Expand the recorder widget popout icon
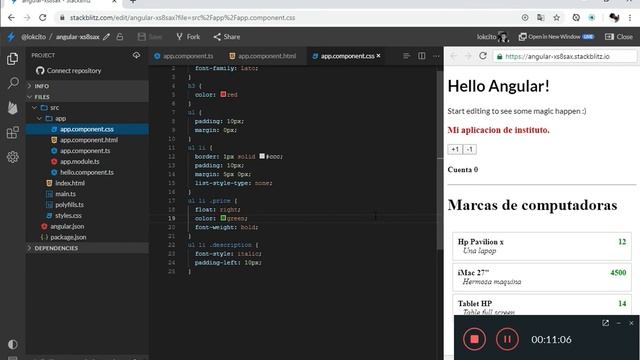This screenshot has height=360, width=640. coord(606,323)
